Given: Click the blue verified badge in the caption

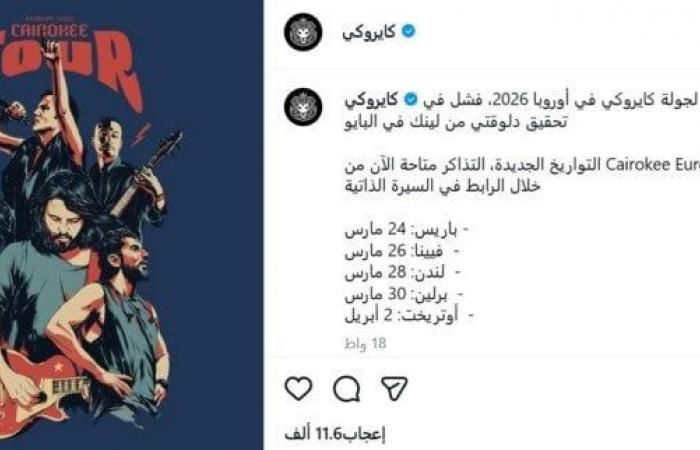Looking at the screenshot, I should [x=411, y=100].
